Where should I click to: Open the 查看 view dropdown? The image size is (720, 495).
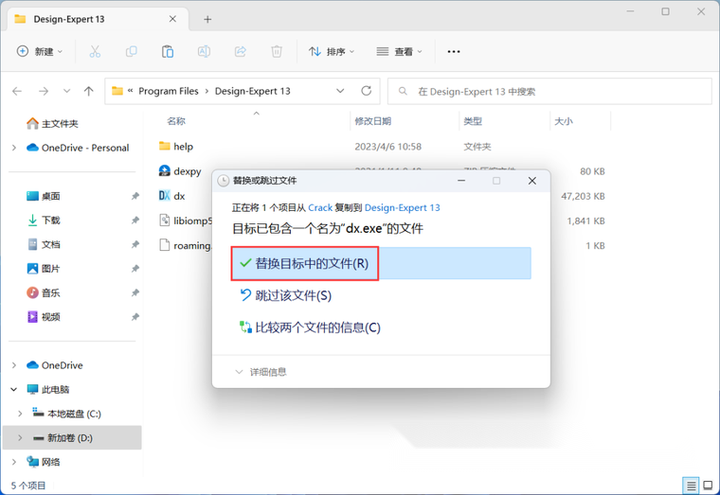399,51
